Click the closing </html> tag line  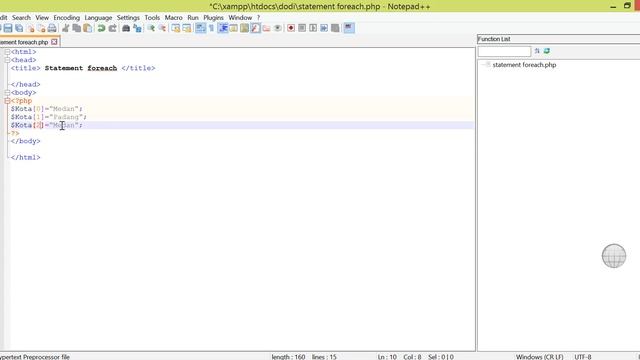pyautogui.click(x=25, y=158)
